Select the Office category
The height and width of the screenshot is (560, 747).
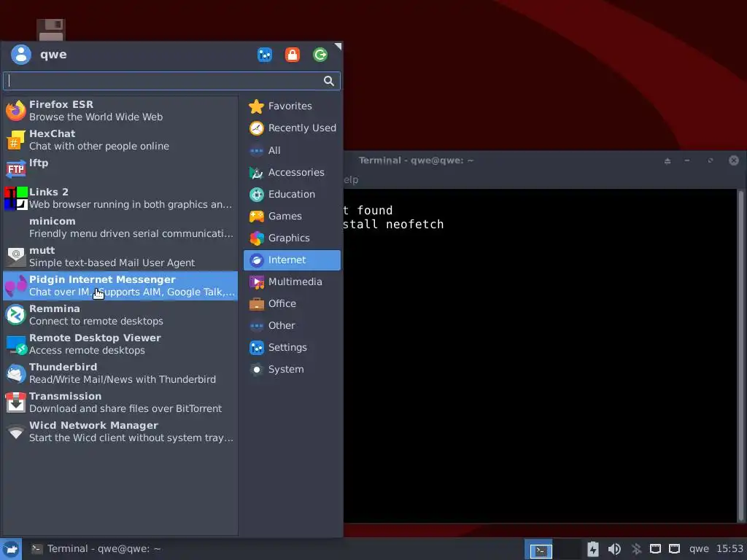coord(292,304)
